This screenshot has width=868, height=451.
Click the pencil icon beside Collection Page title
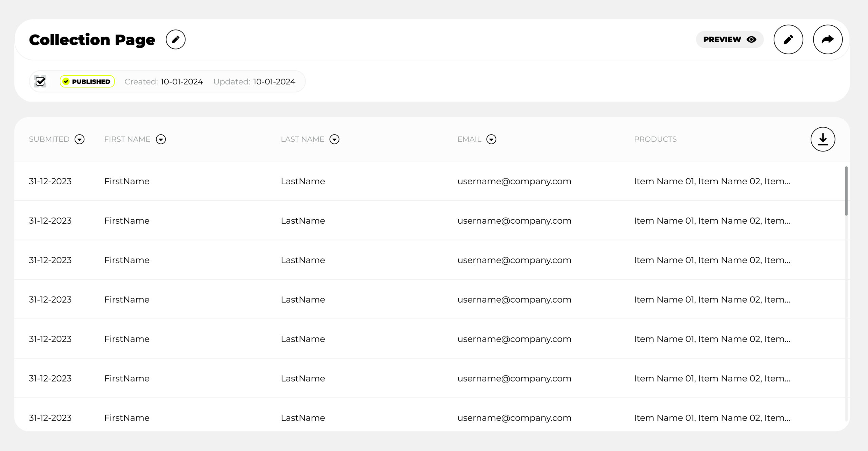tap(176, 39)
